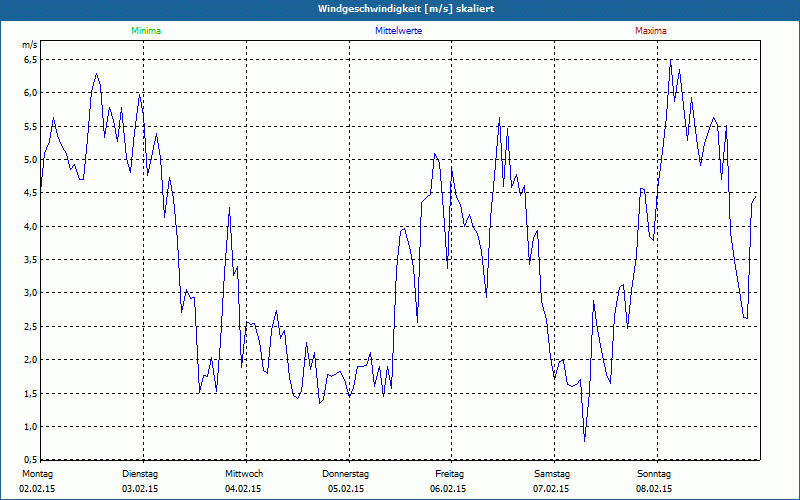This screenshot has height=500, width=800.
Task: Click the 02.02.15 date label
Action: [37, 488]
